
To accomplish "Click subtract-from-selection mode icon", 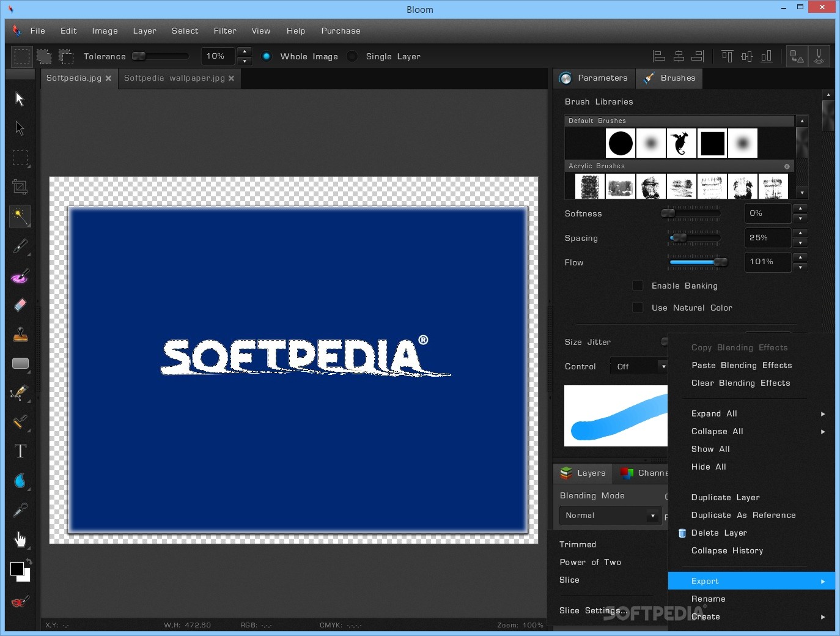I will [65, 57].
